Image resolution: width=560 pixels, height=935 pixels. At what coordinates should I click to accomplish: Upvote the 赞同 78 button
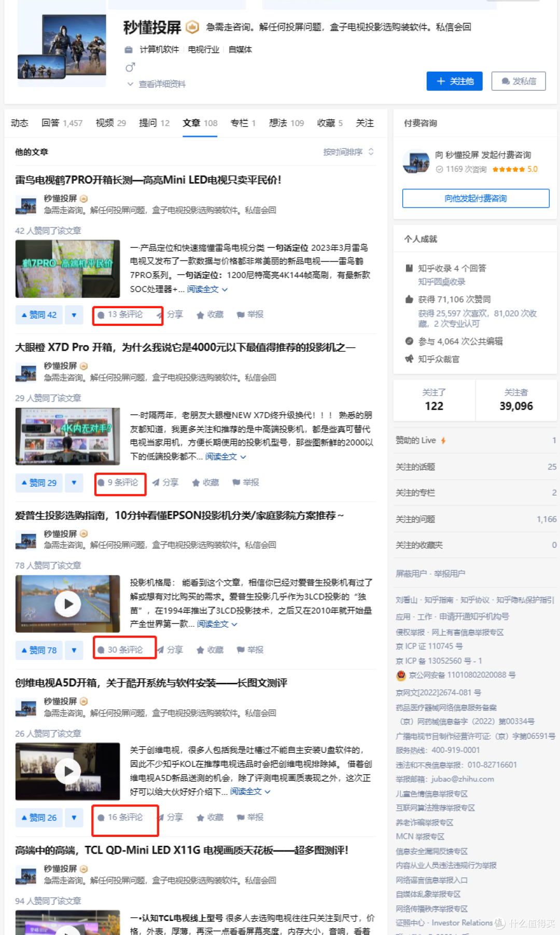[x=39, y=650]
